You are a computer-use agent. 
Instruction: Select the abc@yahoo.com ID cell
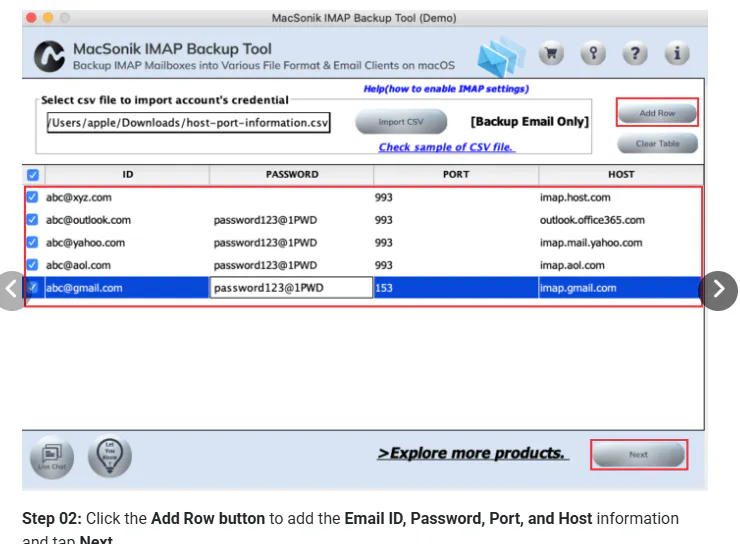click(126, 243)
